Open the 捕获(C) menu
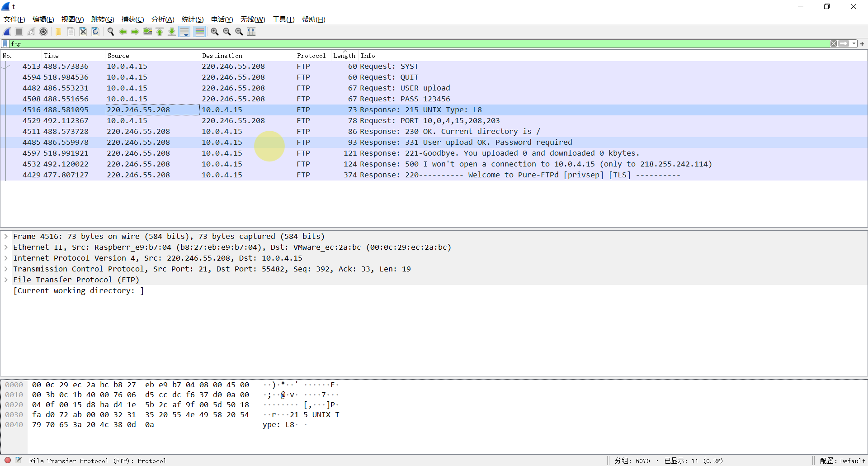The image size is (868, 466). 132,19
